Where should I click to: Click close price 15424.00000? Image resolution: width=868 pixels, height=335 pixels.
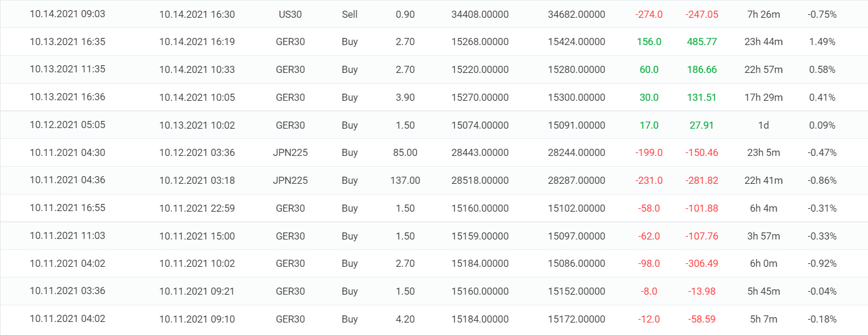coord(576,42)
